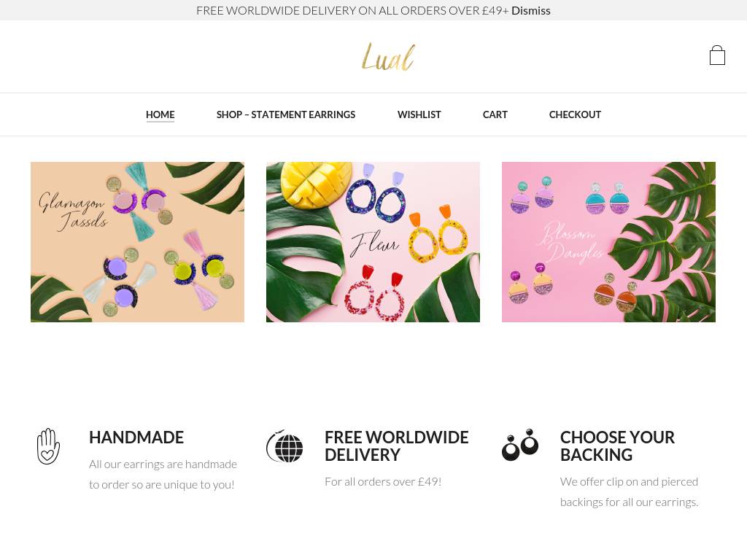The height and width of the screenshot is (560, 747).
Task: Go to Checkout
Action: [x=575, y=114]
